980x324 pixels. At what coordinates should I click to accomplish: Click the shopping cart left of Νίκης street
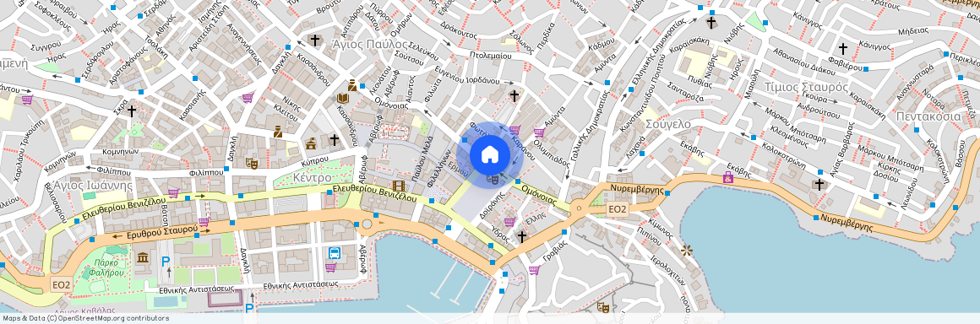pyautogui.click(x=248, y=98)
